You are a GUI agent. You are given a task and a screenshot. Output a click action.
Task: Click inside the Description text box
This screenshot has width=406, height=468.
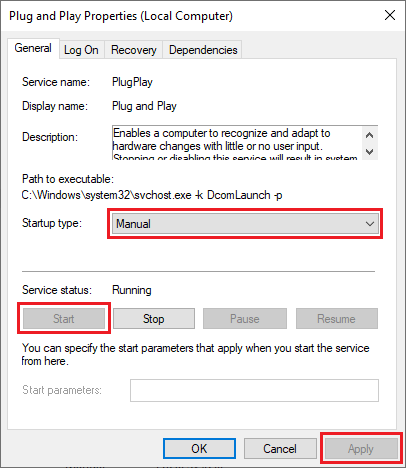click(237, 143)
